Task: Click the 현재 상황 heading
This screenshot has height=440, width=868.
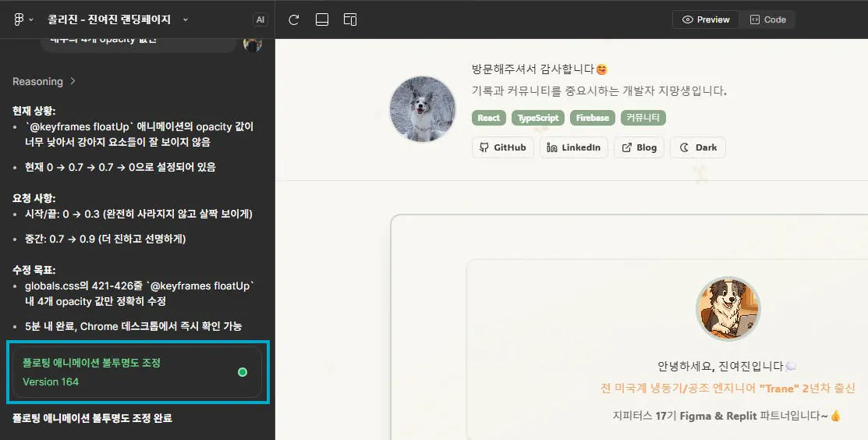Action: pyautogui.click(x=34, y=112)
